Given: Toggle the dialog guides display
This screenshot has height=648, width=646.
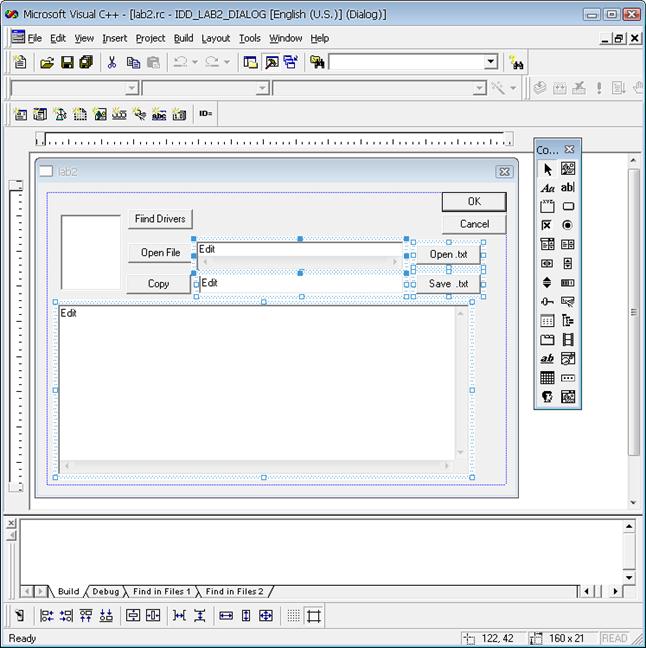Looking at the screenshot, I should click(313, 616).
